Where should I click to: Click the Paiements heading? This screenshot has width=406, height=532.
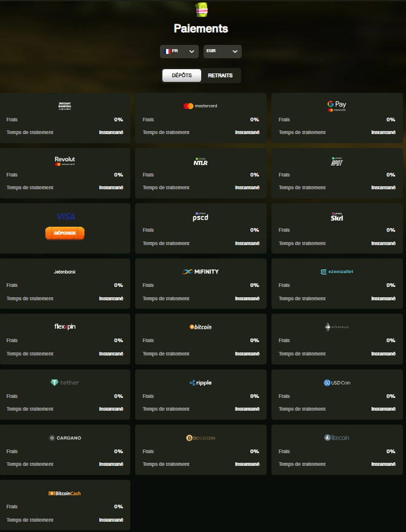(x=201, y=29)
